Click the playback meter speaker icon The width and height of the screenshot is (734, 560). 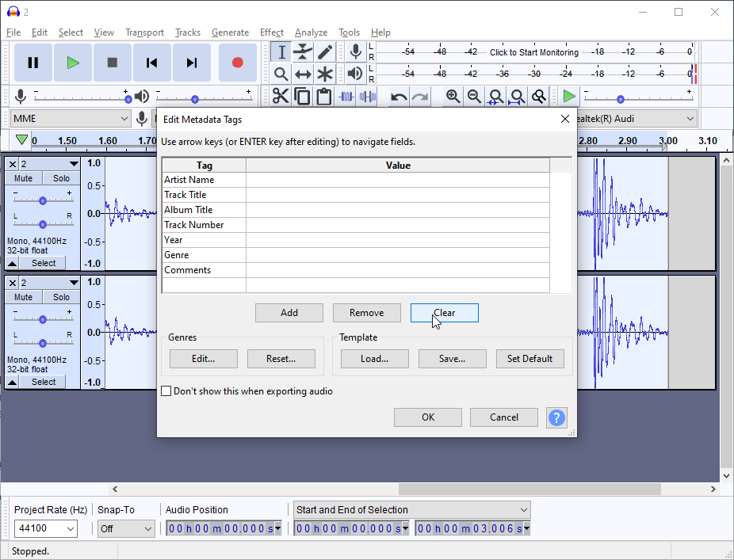pos(356,74)
